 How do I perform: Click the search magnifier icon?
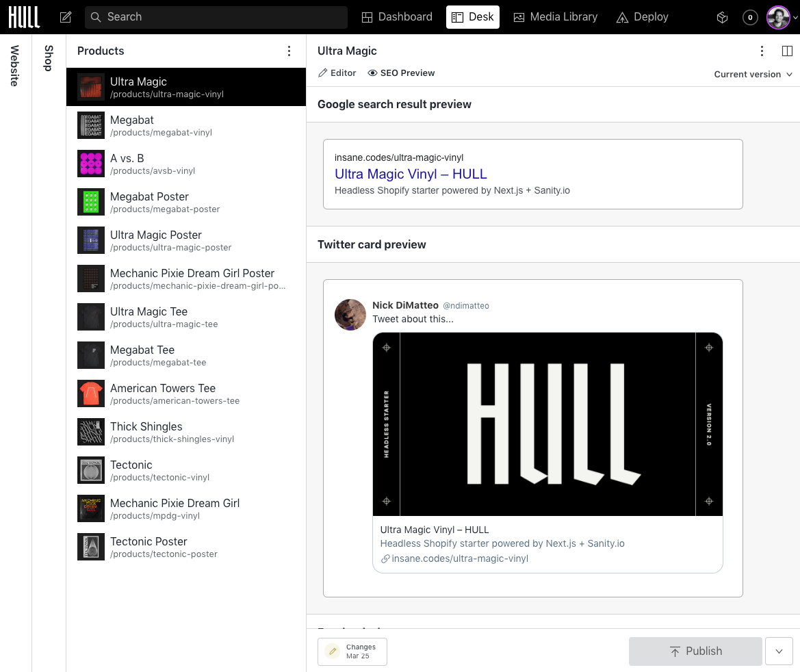(96, 16)
